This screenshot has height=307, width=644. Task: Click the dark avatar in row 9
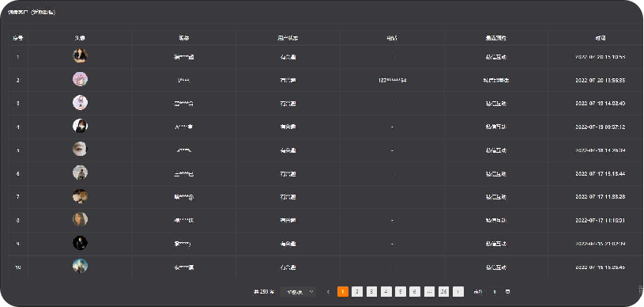[x=80, y=243]
